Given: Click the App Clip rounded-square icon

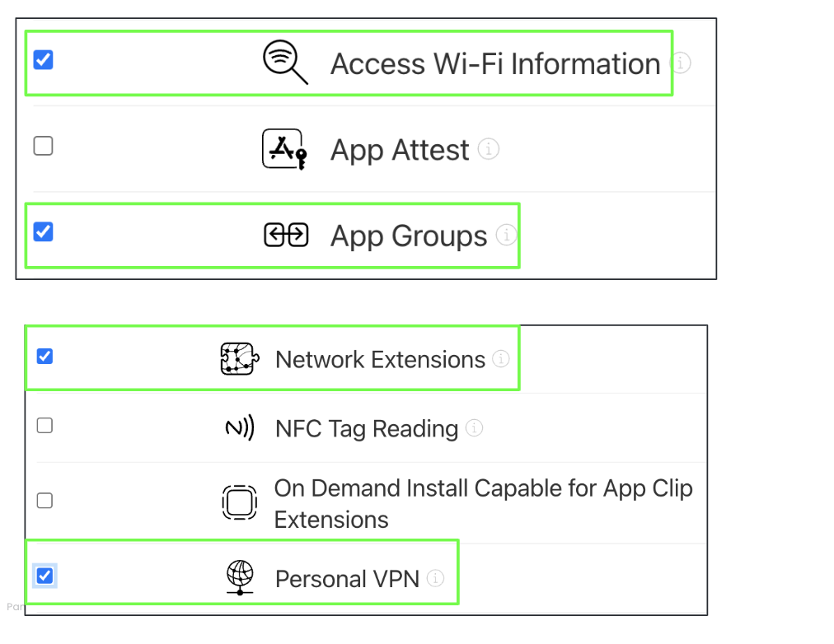Looking at the screenshot, I should click(239, 502).
